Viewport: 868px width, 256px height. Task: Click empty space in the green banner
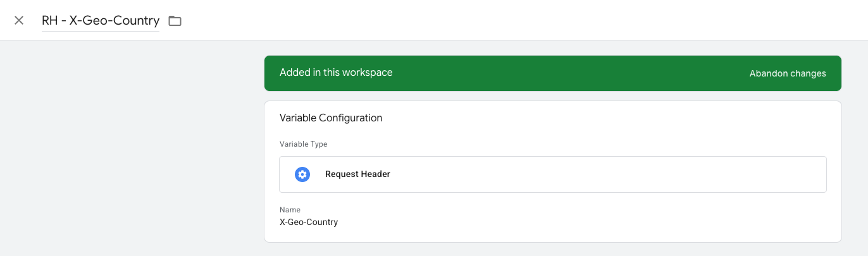(x=569, y=73)
